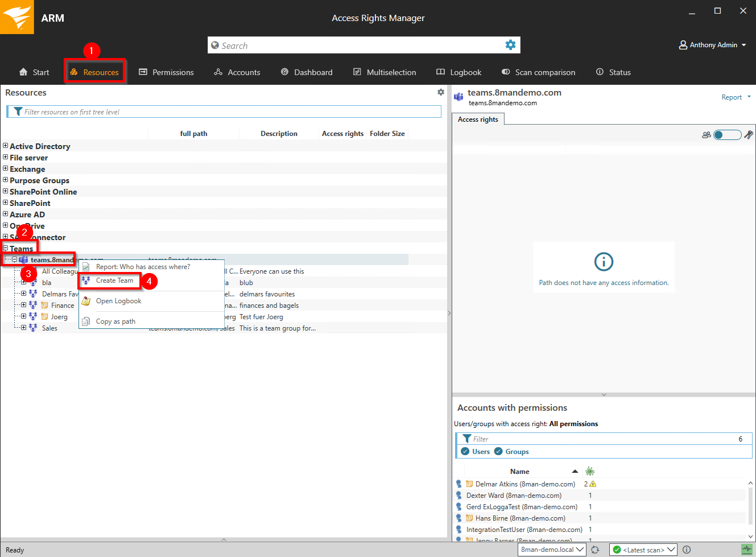Select Create Team from the context menu
This screenshot has width=756, height=557.
tap(114, 280)
